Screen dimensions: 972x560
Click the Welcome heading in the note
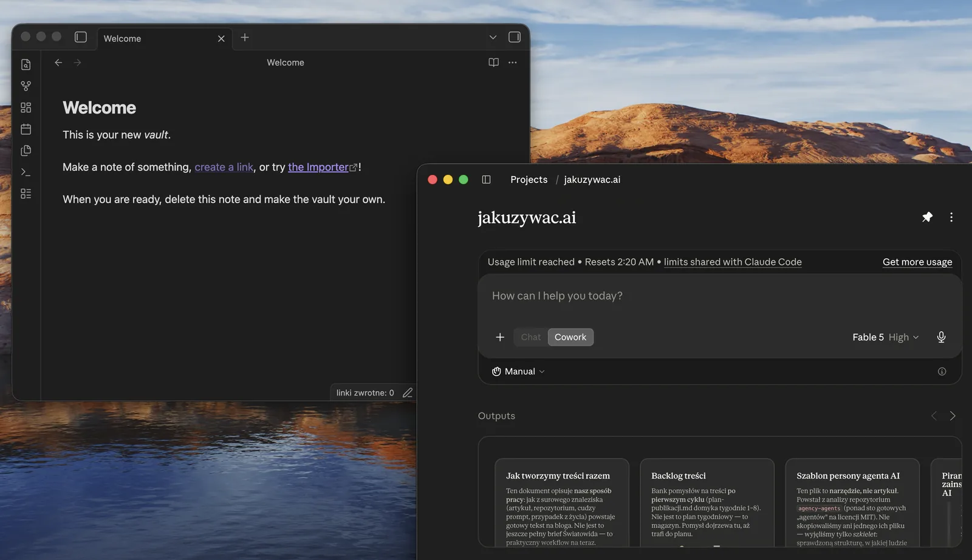coord(100,108)
